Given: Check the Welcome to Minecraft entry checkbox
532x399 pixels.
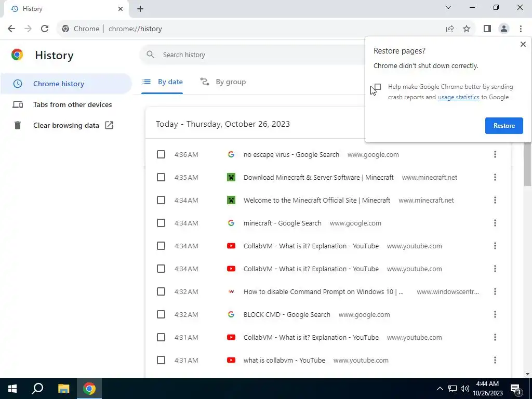Looking at the screenshot, I should coord(161,200).
